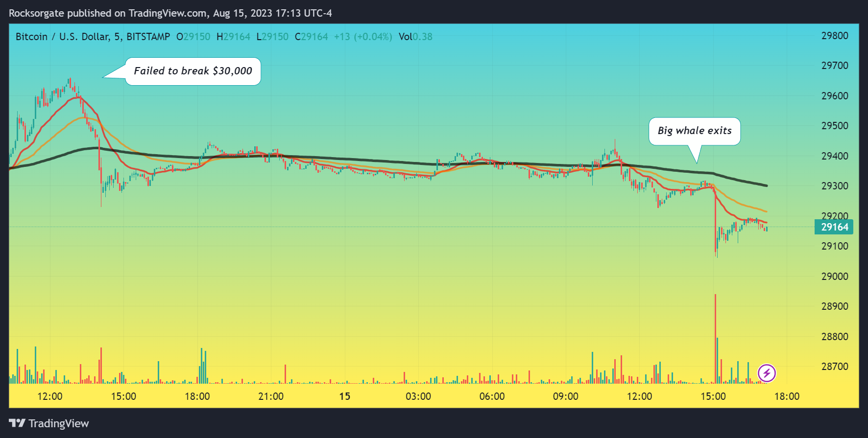Click the current price label 29164
Screen dimensions: 868x438
(834, 227)
